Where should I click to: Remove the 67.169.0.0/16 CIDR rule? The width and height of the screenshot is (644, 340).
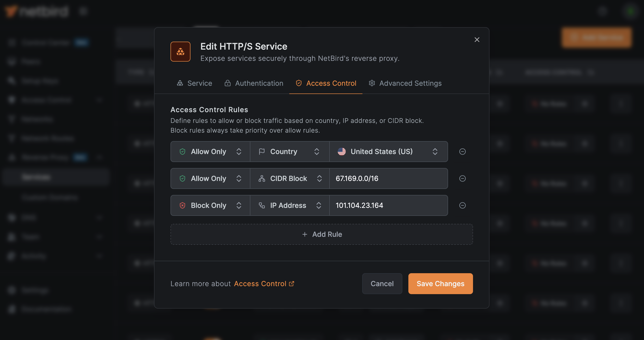pos(462,178)
